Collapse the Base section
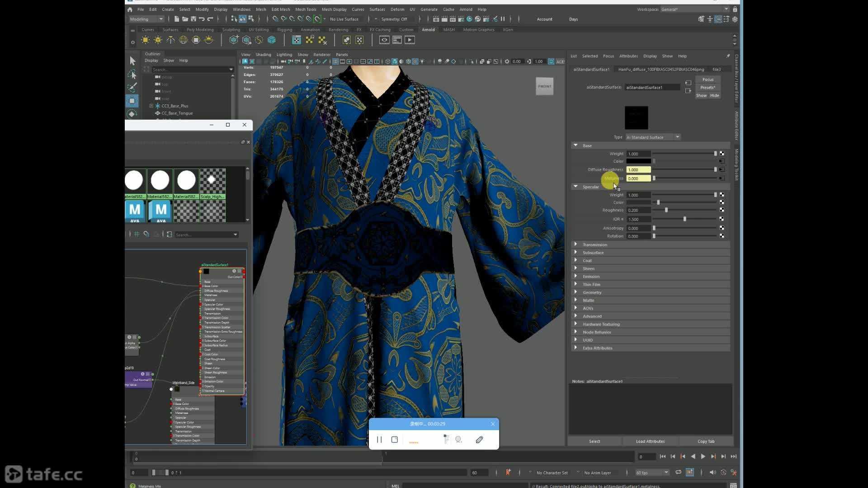Viewport: 868px width, 488px height. click(x=576, y=145)
